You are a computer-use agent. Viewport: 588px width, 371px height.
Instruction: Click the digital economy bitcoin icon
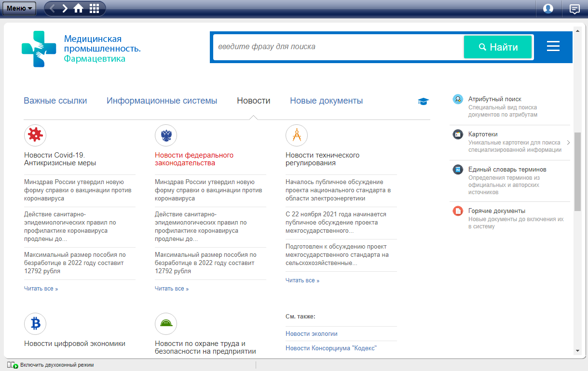pos(35,324)
